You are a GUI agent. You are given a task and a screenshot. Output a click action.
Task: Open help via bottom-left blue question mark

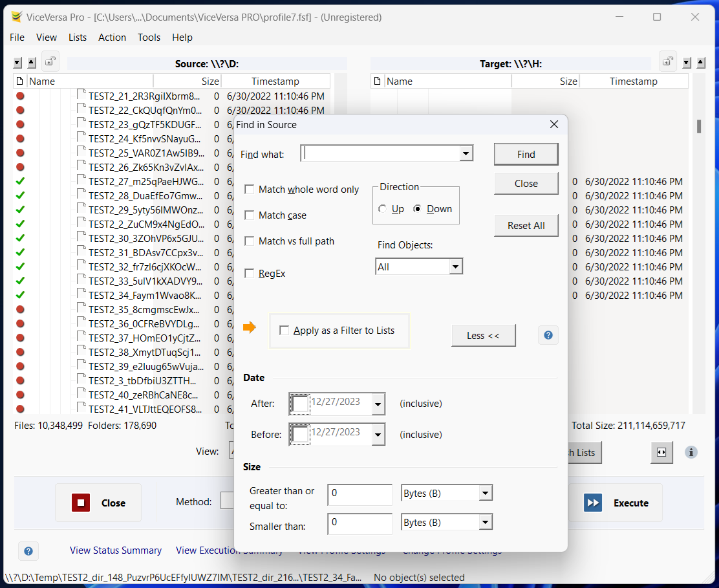28,551
